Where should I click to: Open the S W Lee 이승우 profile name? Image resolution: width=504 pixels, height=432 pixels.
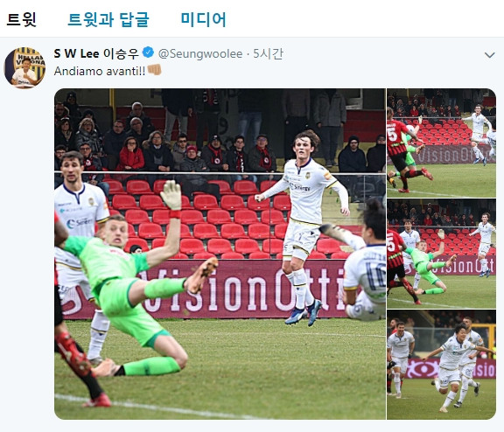96,53
